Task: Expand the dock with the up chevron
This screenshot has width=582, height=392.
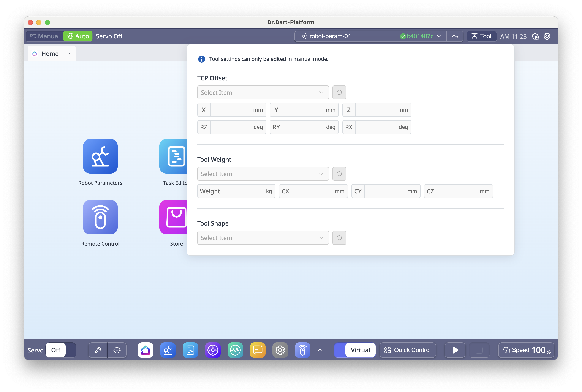Action: [x=320, y=350]
